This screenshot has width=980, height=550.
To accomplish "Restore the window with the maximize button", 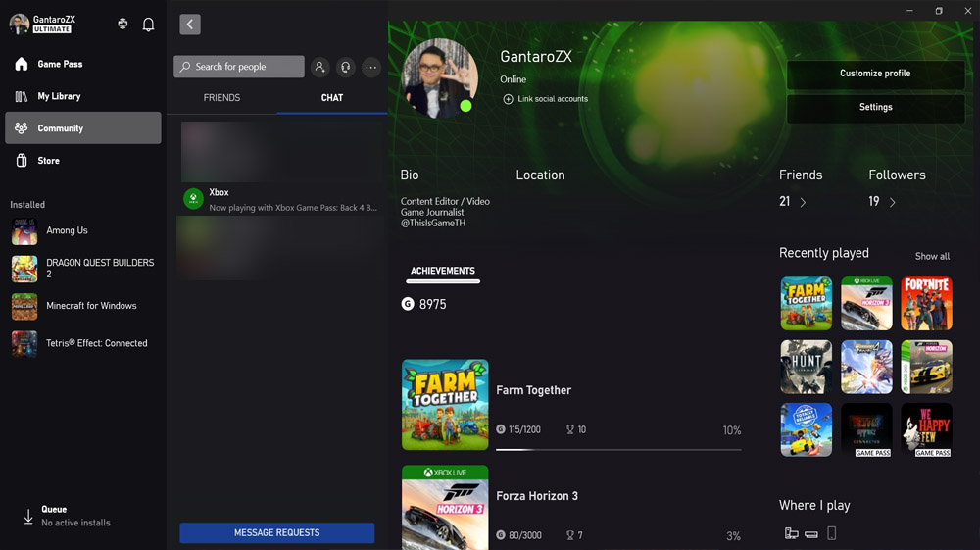I will tap(939, 11).
